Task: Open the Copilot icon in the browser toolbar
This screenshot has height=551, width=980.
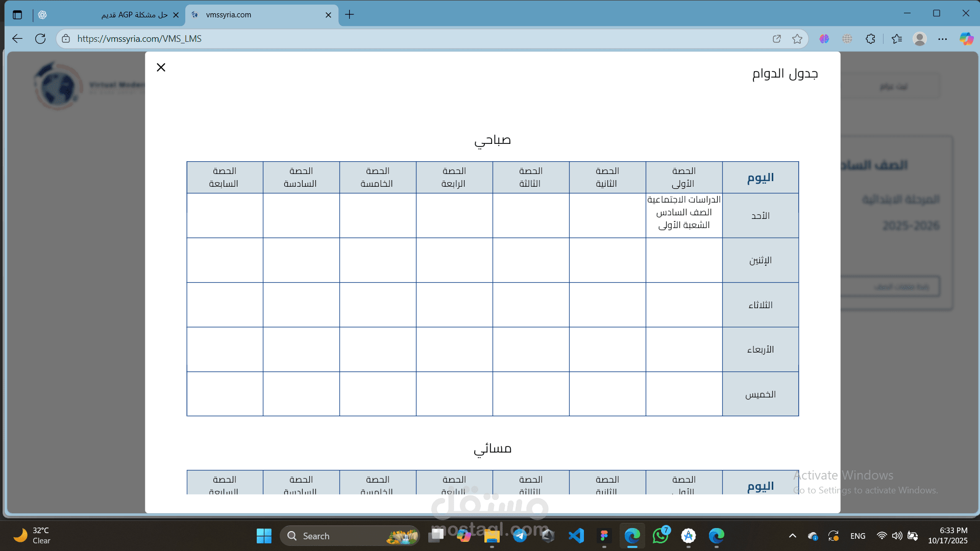Action: (966, 39)
